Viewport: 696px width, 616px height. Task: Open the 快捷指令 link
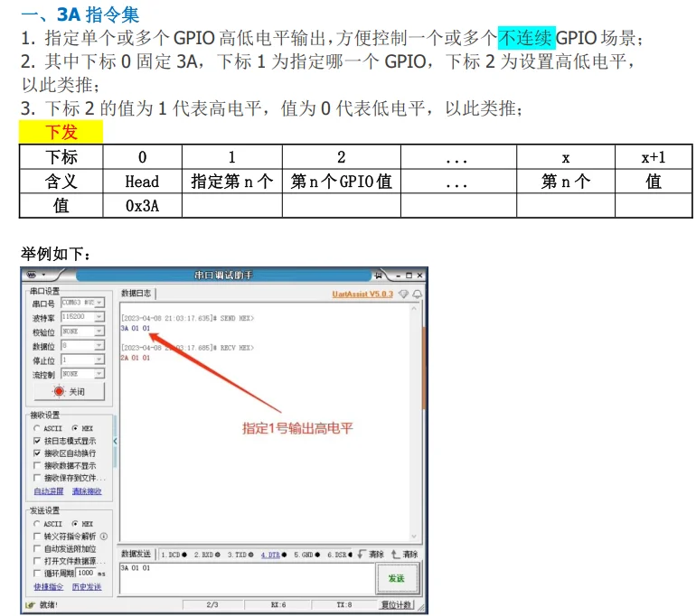coord(49,587)
